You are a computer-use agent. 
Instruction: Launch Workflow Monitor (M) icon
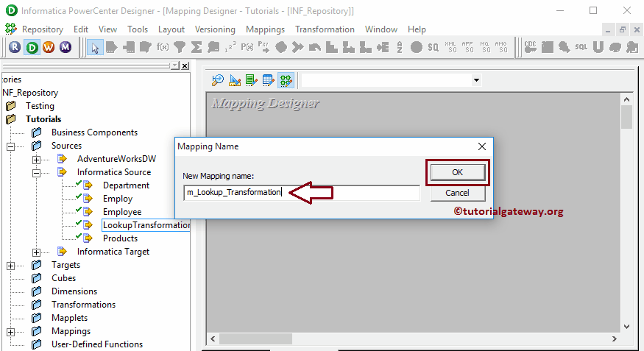[66, 47]
